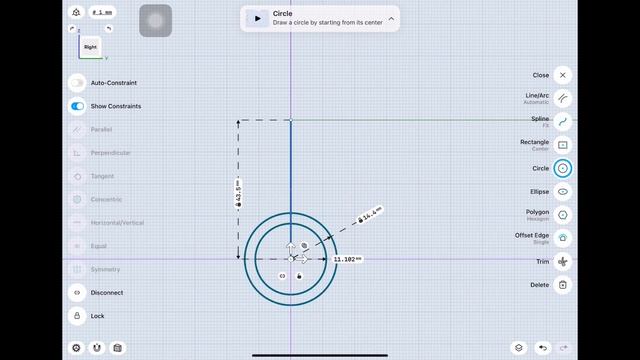Select the 'Offset Edge' label text
The width and height of the screenshot is (640, 360).
click(x=532, y=236)
